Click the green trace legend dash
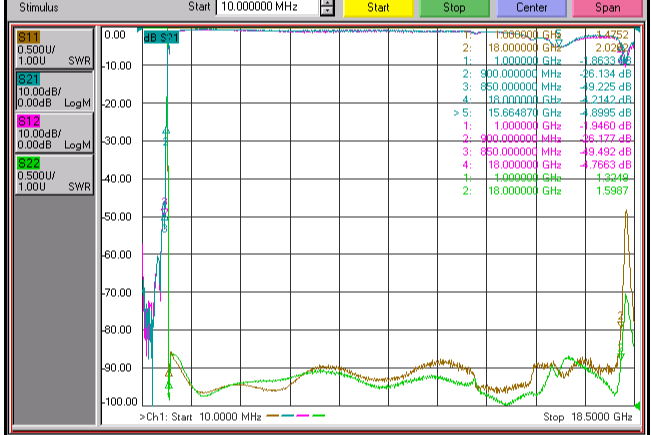The height and width of the screenshot is (435, 651). point(318,415)
